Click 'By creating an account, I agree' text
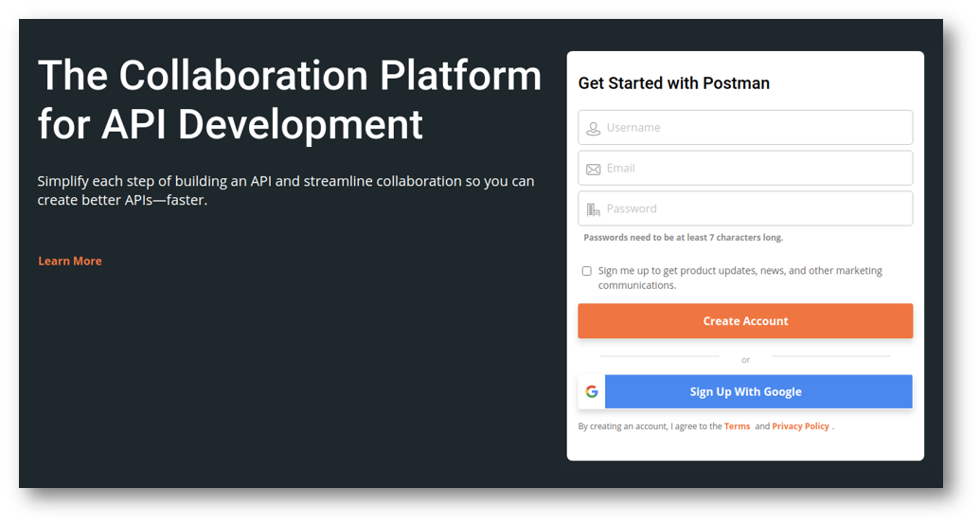980x525 pixels. [650, 426]
